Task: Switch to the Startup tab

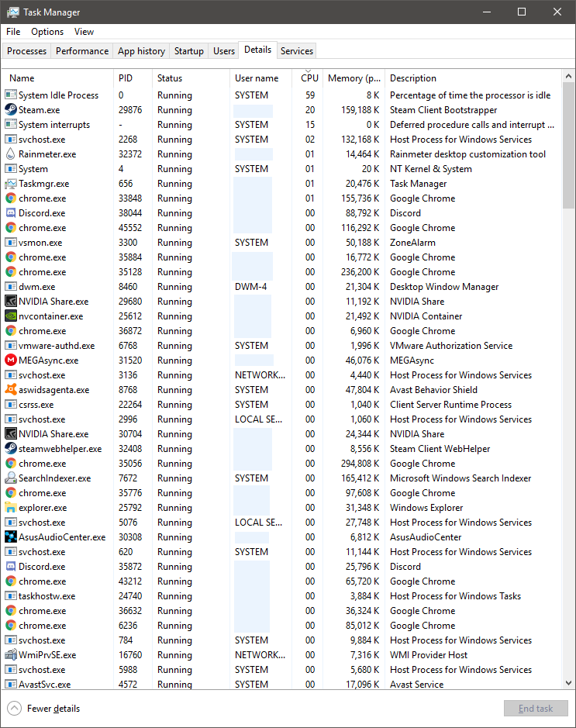Action: 189,51
